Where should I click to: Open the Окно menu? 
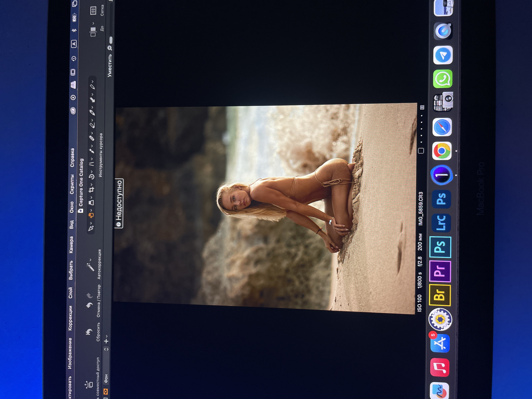[72, 207]
